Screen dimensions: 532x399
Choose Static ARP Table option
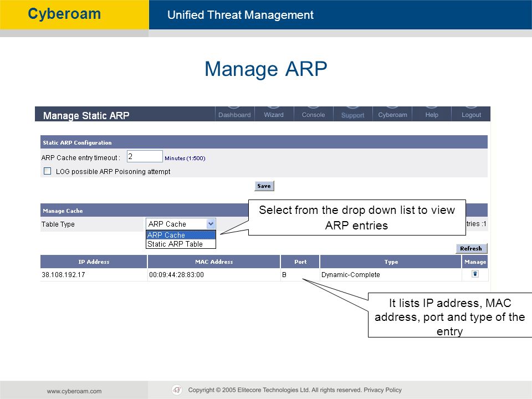181,244
